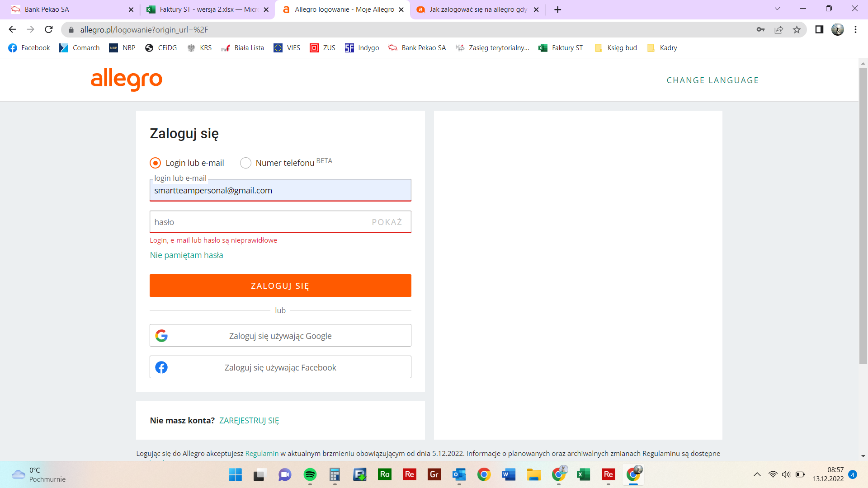Bookmark this page with the star icon
Screen dimensions: 868x488
pyautogui.click(x=797, y=30)
